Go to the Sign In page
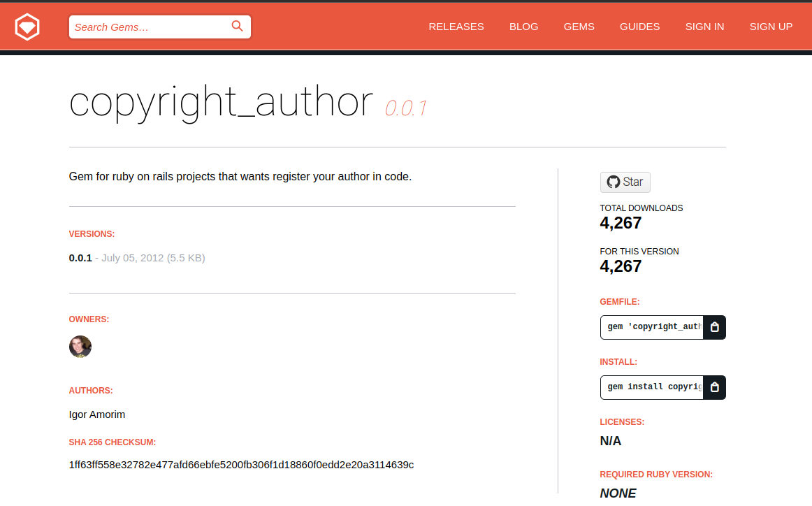Image resolution: width=812 pixels, height=506 pixels. (704, 27)
